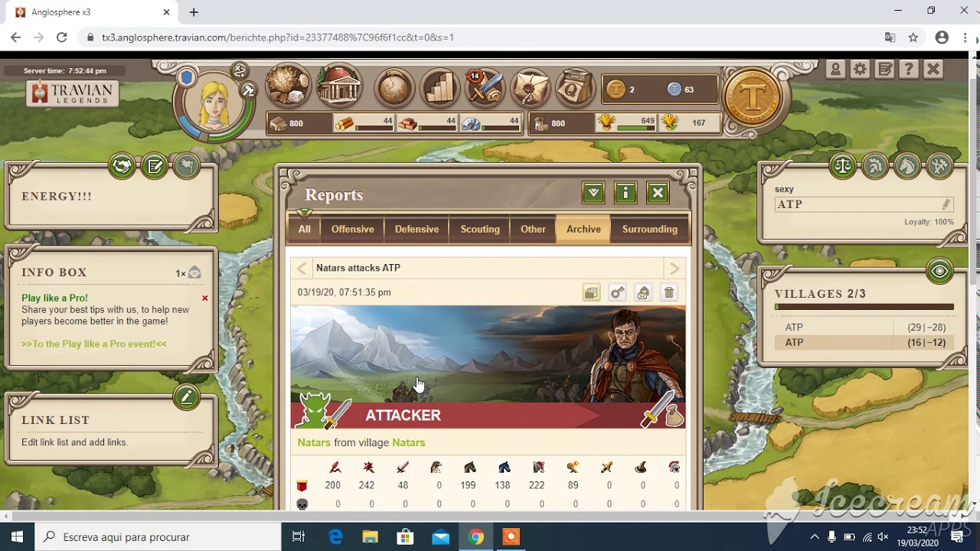980x551 pixels.
Task: Edit the link list pencil icon
Action: pyautogui.click(x=186, y=396)
